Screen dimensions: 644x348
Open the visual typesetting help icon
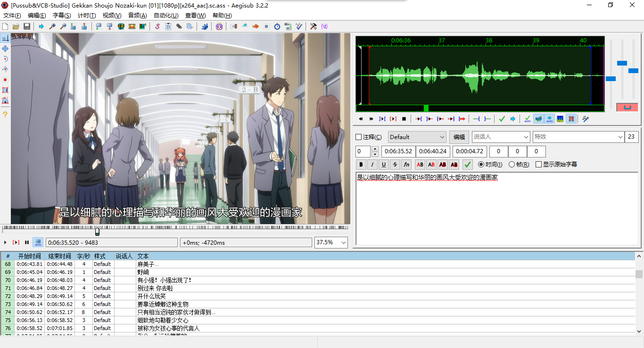(5, 115)
